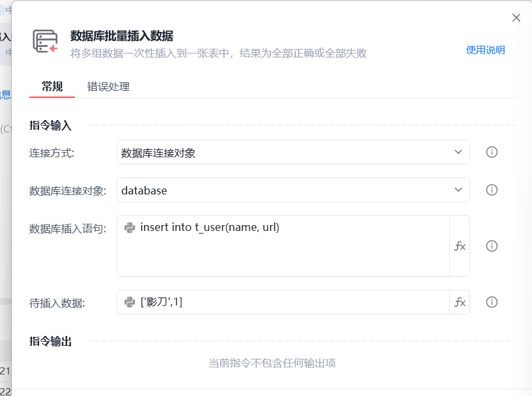Click Python icon in 数据库插入语句 field

(x=130, y=228)
